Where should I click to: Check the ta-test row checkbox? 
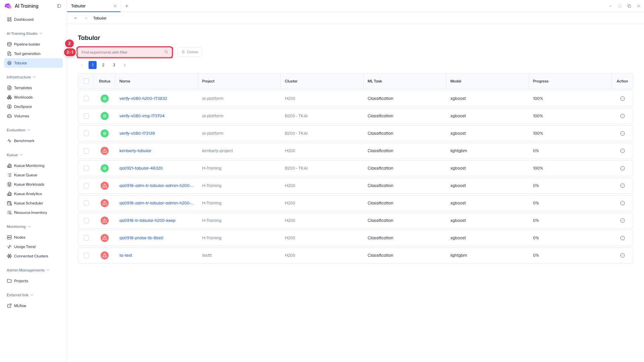coord(86,255)
